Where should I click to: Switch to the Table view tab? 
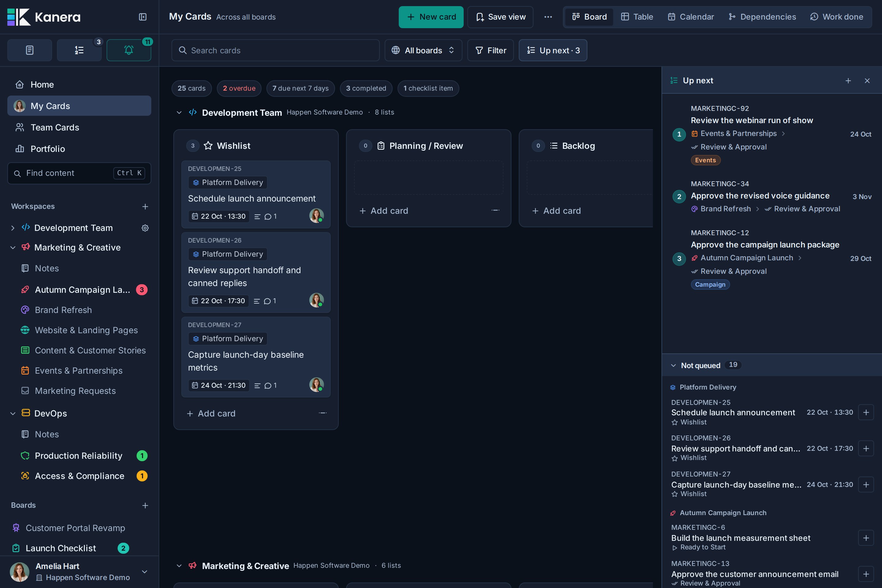637,17
